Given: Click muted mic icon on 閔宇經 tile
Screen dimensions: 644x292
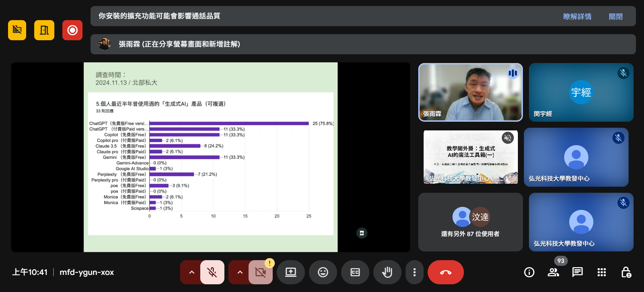Looking at the screenshot, I should click(x=623, y=73).
